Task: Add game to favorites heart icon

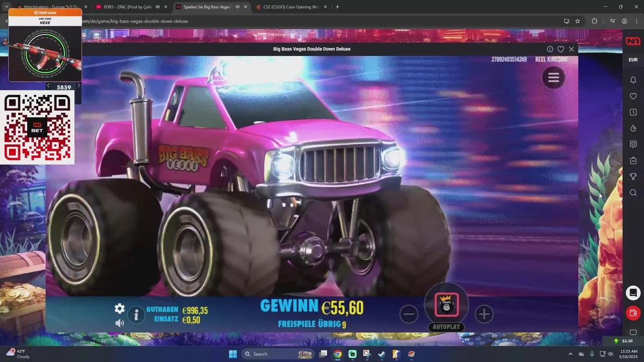Action: coord(560,49)
